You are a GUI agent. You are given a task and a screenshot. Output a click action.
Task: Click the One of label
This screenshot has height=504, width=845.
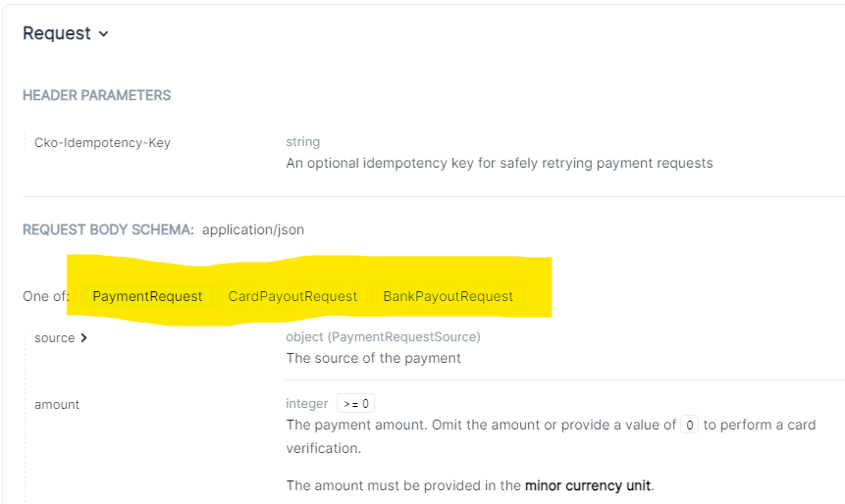click(x=45, y=296)
